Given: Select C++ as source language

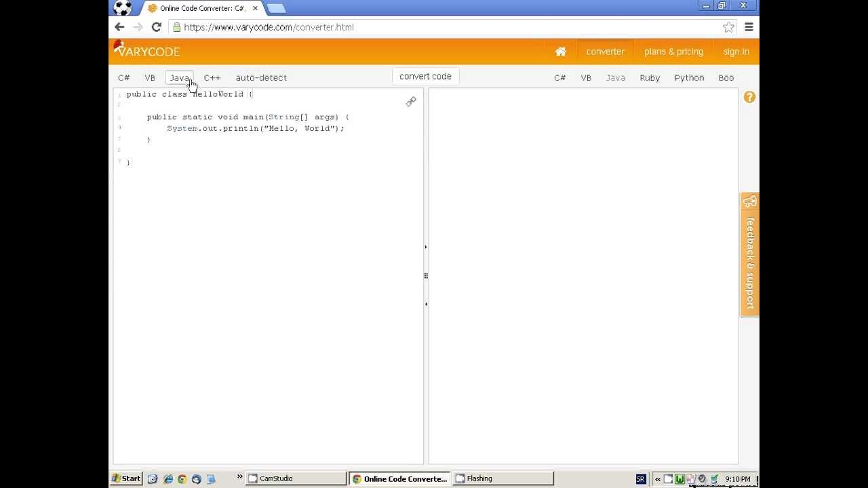Looking at the screenshot, I should click(212, 77).
